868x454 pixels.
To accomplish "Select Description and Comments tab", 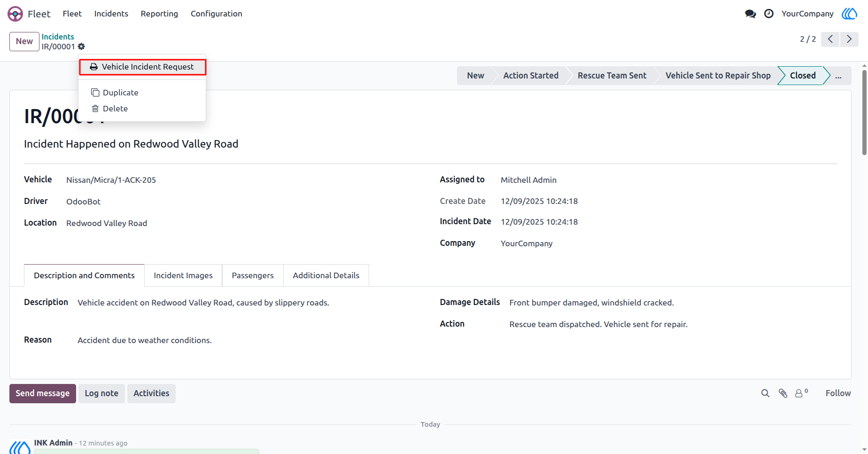I will click(84, 275).
